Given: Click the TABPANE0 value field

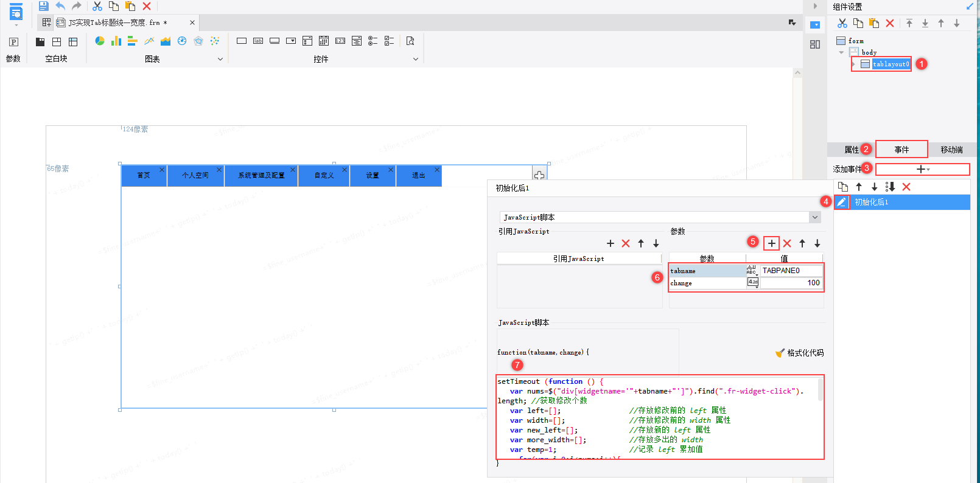Looking at the screenshot, I should pyautogui.click(x=791, y=271).
